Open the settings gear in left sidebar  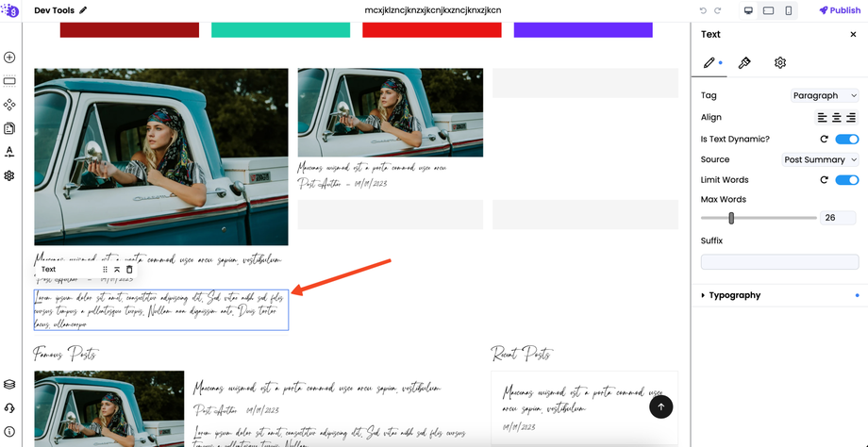[x=9, y=176]
